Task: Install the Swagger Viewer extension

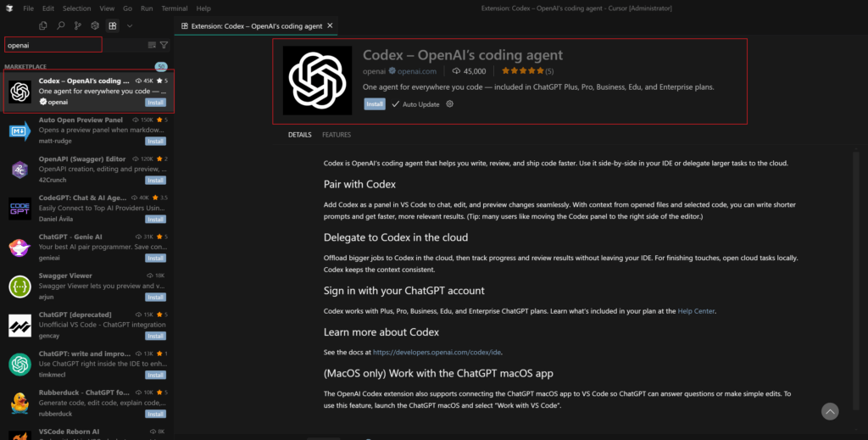Action: click(155, 298)
